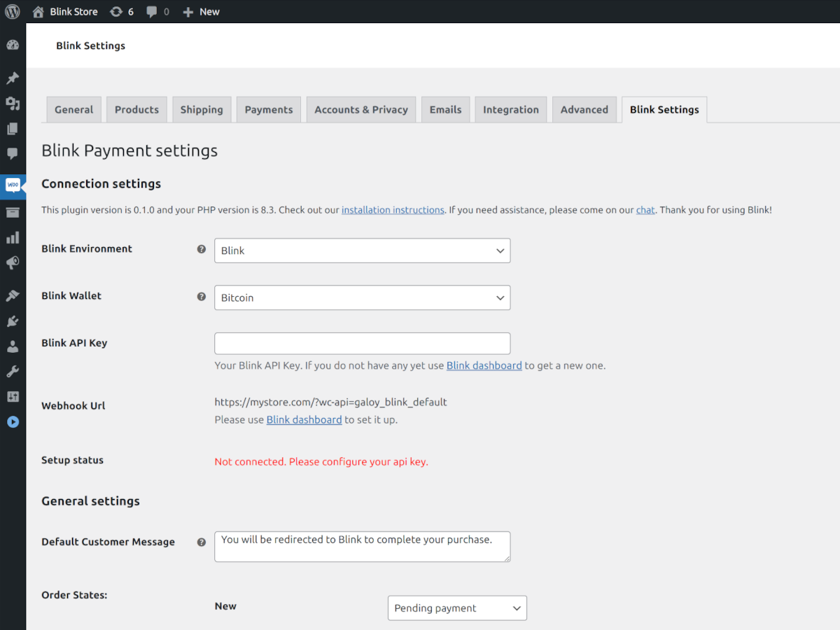Open Plugins plug icon in sidebar
Image resolution: width=840 pixels, height=630 pixels.
point(13,321)
